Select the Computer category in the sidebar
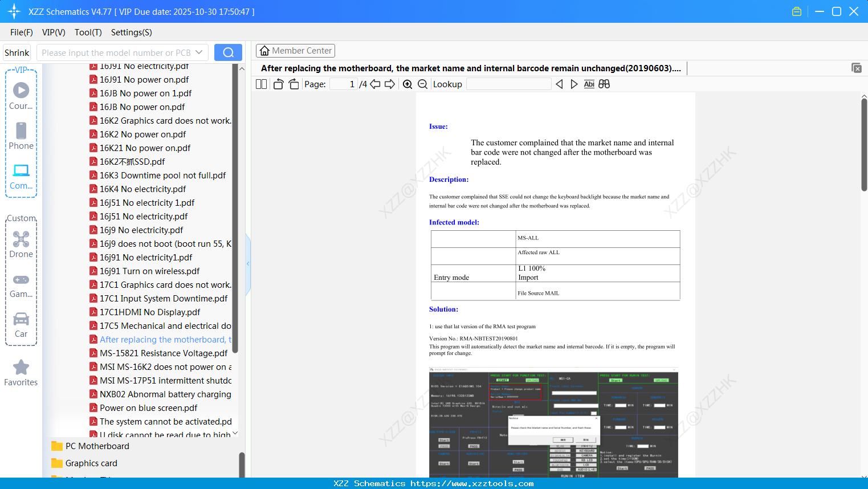Viewport: 868px width, 489px height. point(21,177)
